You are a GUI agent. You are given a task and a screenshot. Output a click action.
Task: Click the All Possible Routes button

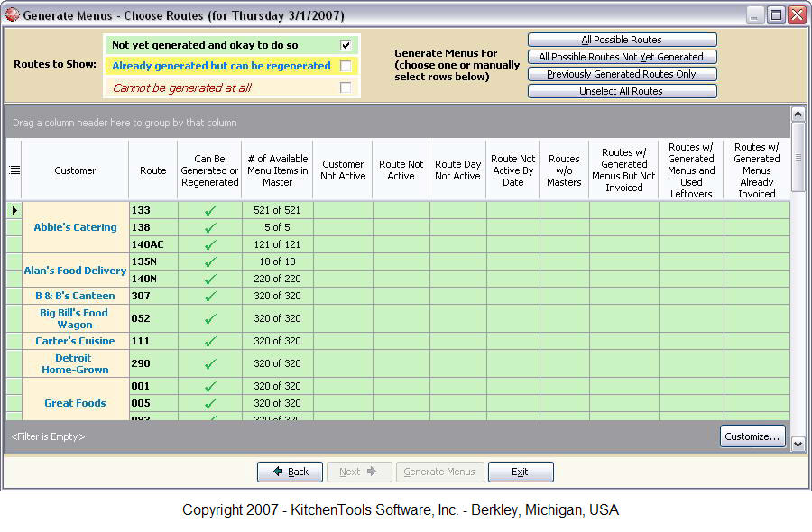coord(622,40)
